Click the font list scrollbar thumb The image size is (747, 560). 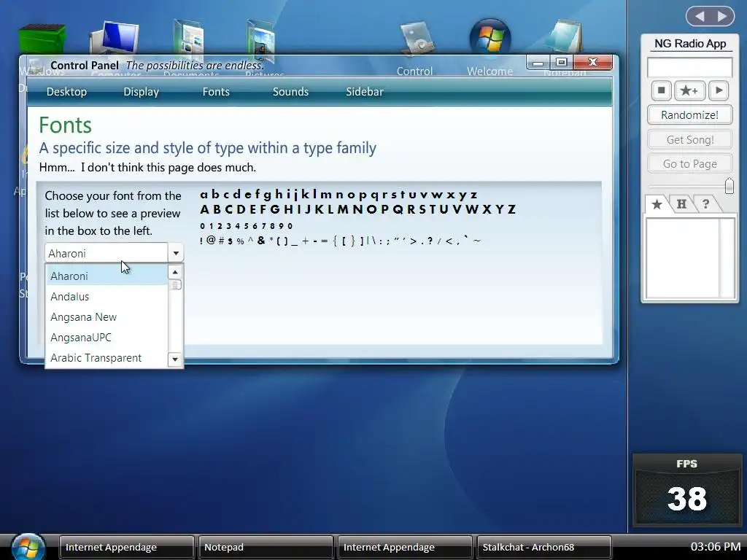pyautogui.click(x=175, y=285)
